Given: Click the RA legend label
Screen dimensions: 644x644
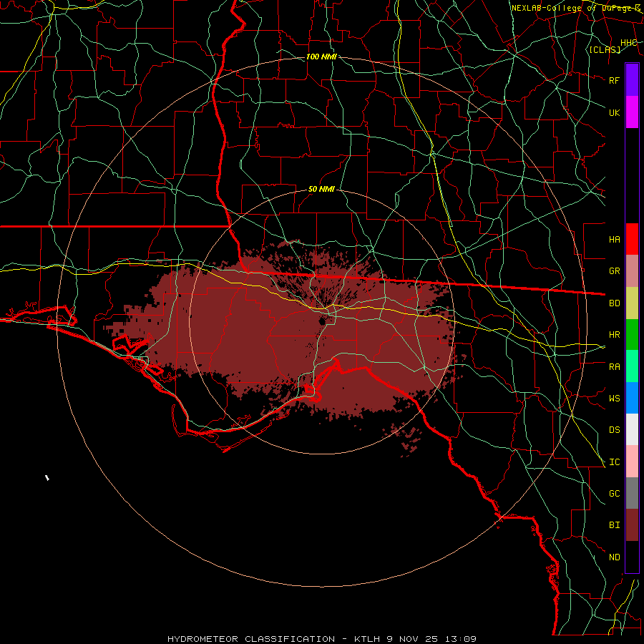Looking at the screenshot, I should [615, 367].
